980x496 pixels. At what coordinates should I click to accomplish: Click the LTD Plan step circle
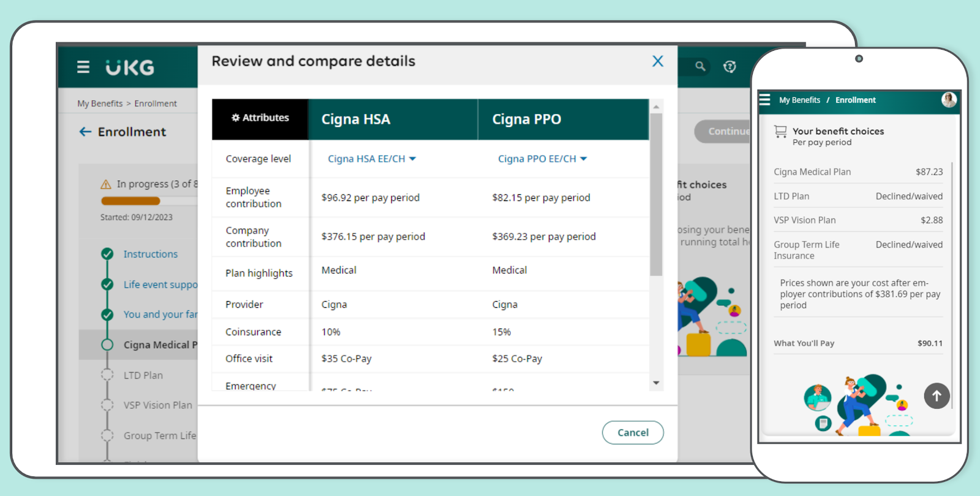coord(107,375)
